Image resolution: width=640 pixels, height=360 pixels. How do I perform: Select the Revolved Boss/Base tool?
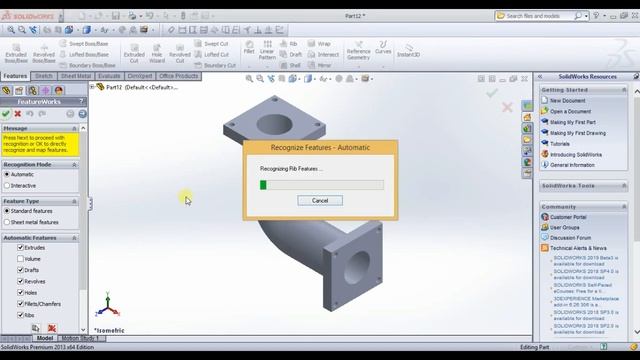click(x=44, y=53)
